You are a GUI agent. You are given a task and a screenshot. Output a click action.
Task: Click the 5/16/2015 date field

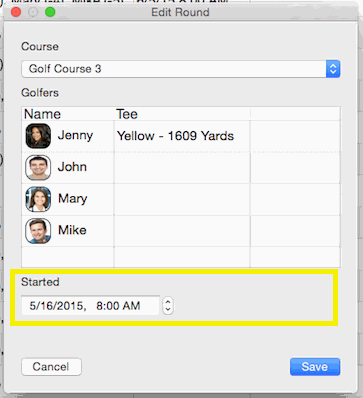pos(90,306)
